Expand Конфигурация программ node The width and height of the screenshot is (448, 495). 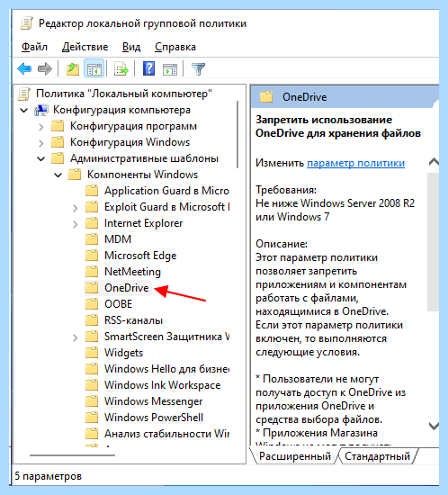[41, 127]
